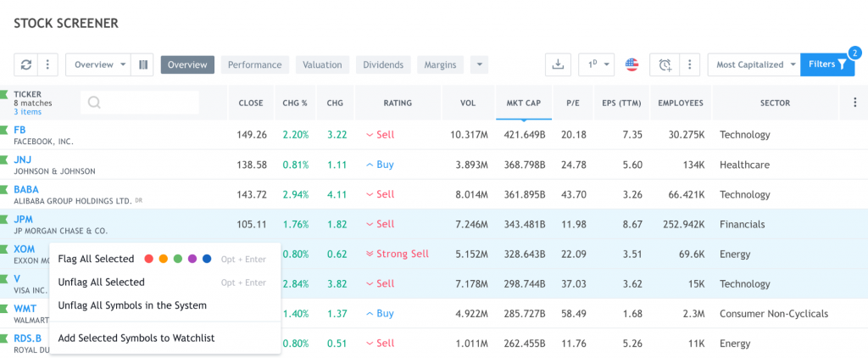
Task: Open the JPM ticker link
Action: click(x=23, y=220)
